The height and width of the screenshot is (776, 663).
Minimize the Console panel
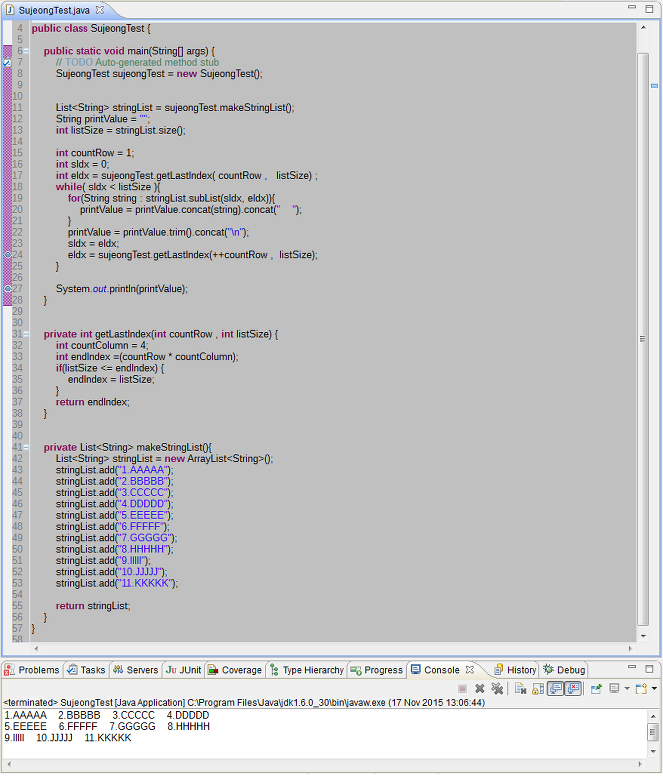click(x=632, y=667)
